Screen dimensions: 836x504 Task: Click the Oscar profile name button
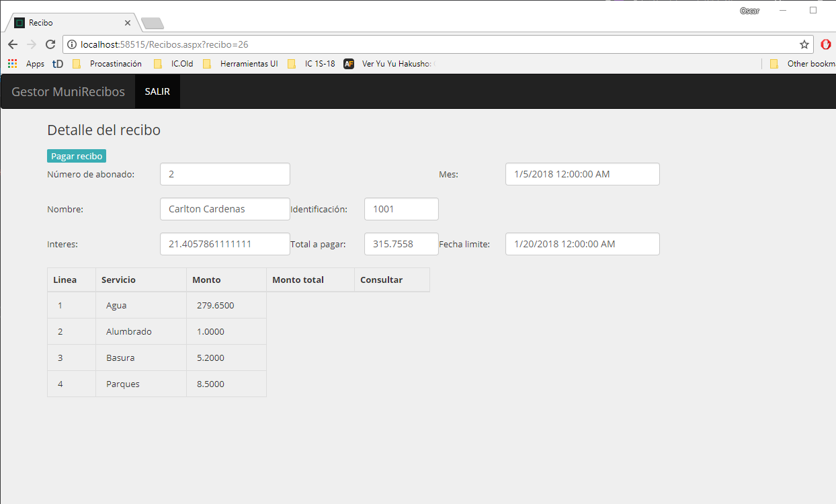pyautogui.click(x=749, y=11)
